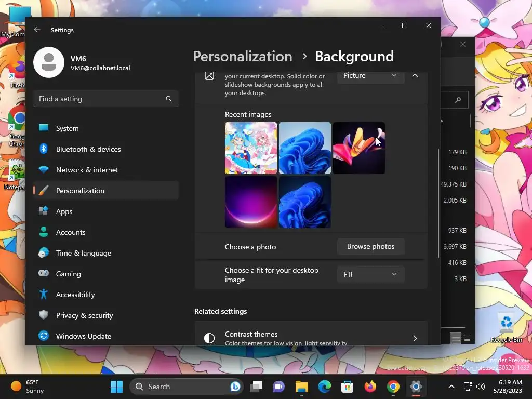Image resolution: width=532 pixels, height=399 pixels.
Task: Click the Settings gear on the taskbar
Action: tap(416, 387)
